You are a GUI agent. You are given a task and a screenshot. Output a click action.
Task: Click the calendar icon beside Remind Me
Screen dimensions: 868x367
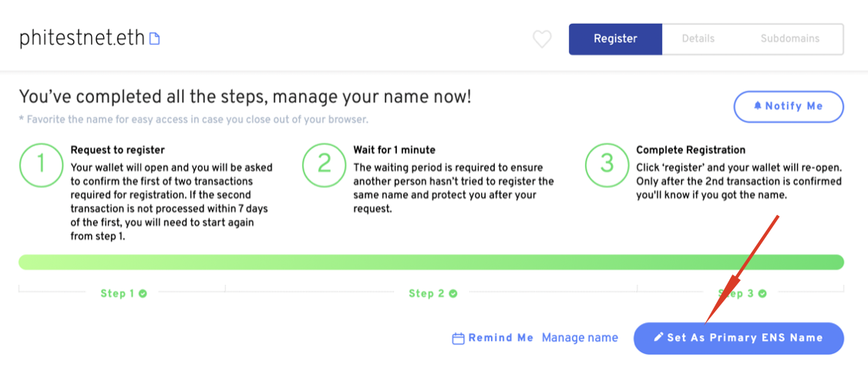458,338
